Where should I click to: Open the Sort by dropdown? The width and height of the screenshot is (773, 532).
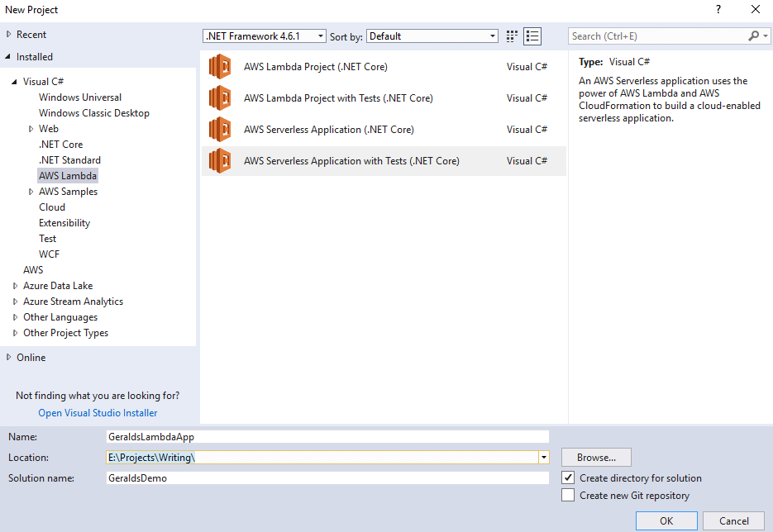(x=432, y=36)
